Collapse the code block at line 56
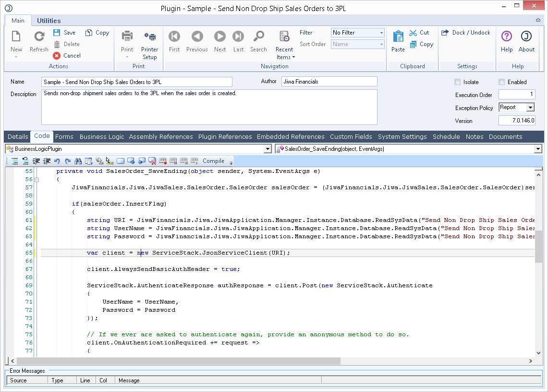 (x=37, y=180)
